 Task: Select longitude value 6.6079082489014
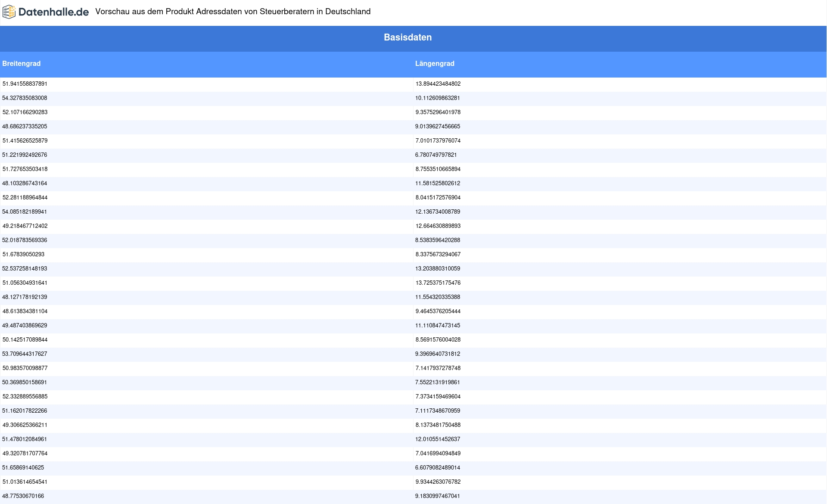438,468
